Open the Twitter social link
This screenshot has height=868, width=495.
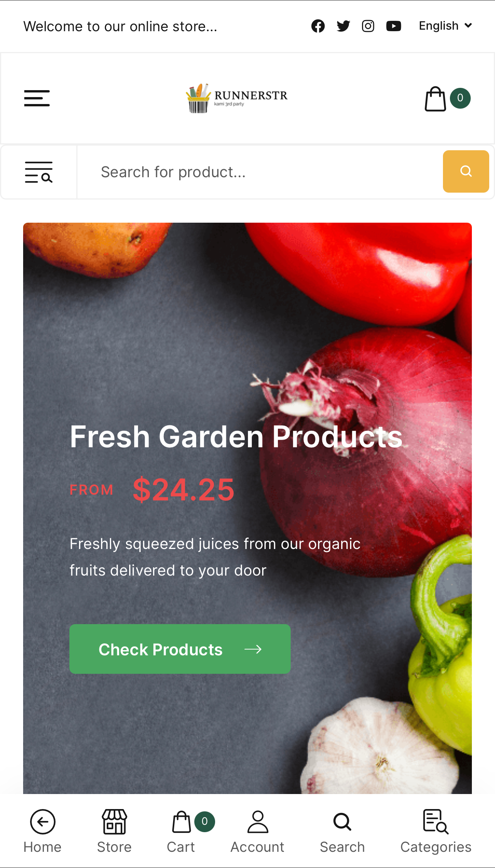tap(343, 26)
